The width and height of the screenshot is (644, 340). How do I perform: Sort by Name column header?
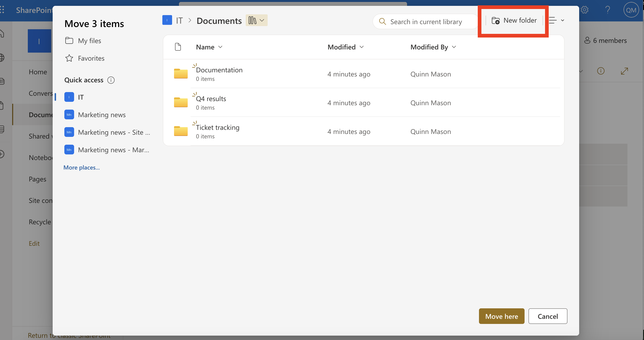click(x=209, y=47)
